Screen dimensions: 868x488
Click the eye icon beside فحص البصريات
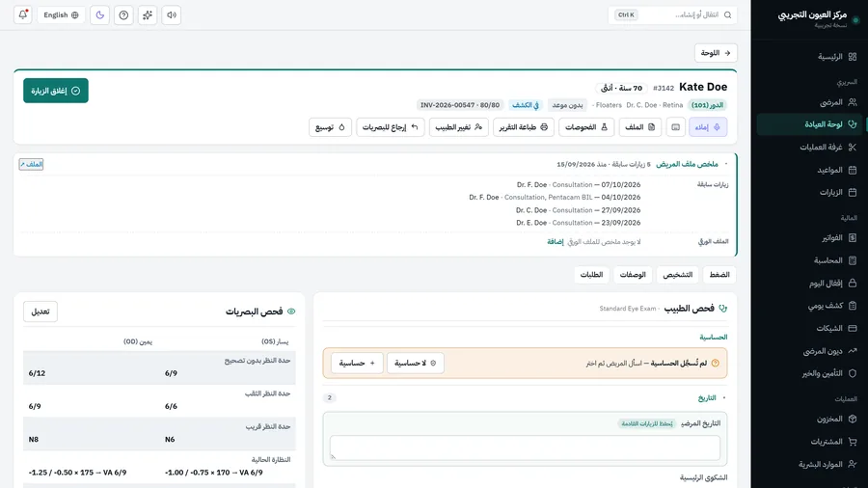tap(291, 312)
